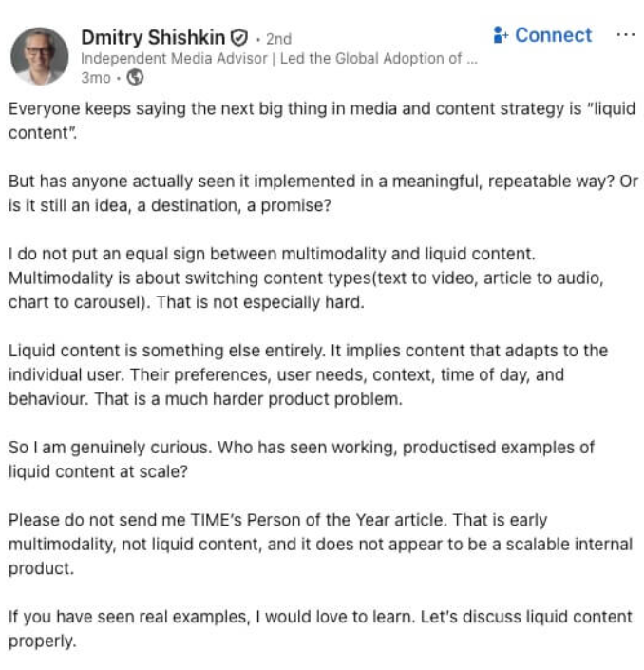
Task: Click the 2nd degree connection label
Action: (278, 39)
